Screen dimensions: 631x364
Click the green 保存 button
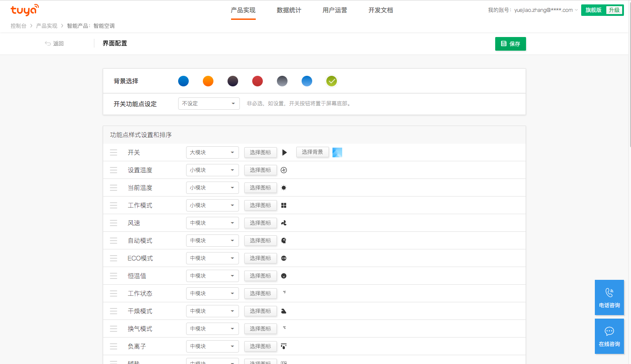tap(510, 44)
